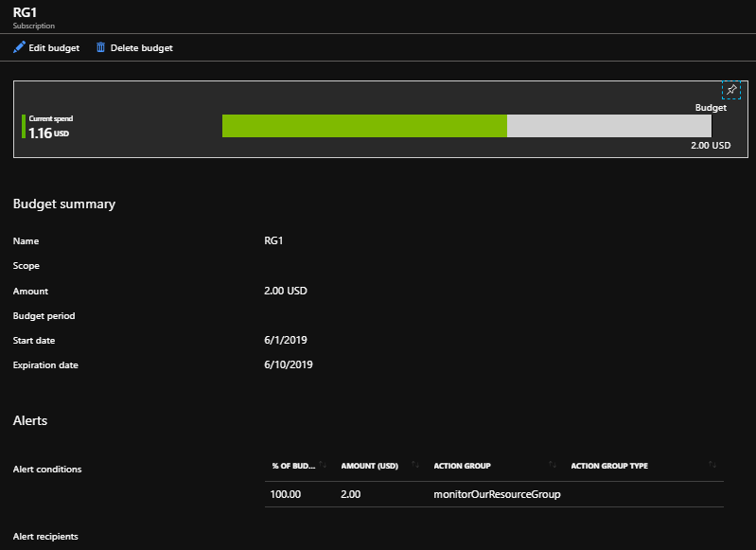Click the ACTION GROUP column header text
This screenshot has width=756, height=550.
[x=462, y=466]
